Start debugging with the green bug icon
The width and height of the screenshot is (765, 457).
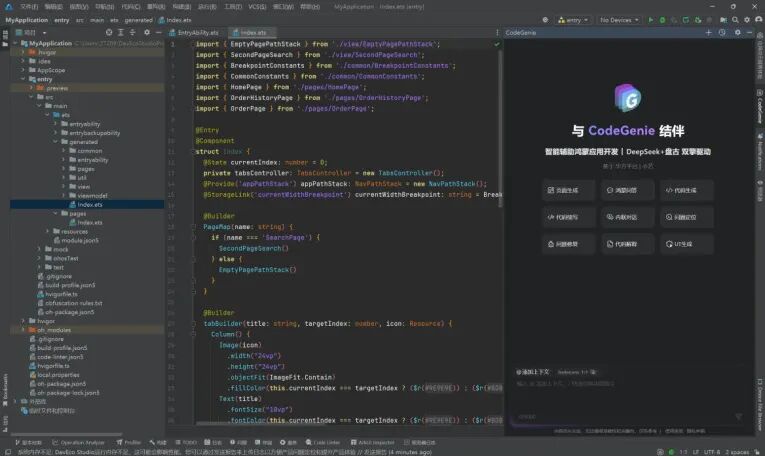(662, 20)
